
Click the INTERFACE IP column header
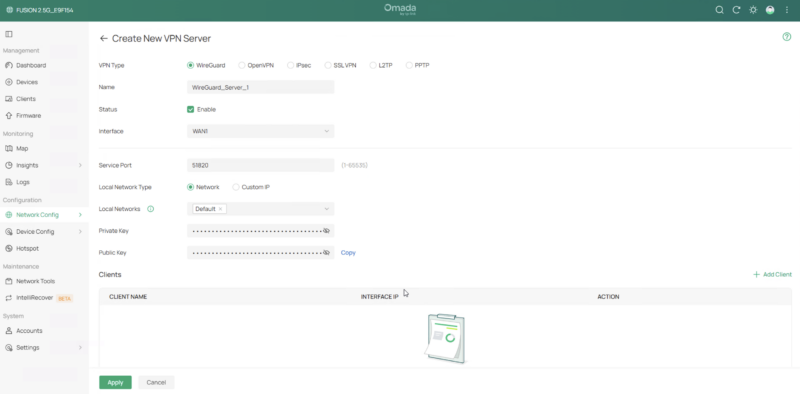click(x=380, y=297)
